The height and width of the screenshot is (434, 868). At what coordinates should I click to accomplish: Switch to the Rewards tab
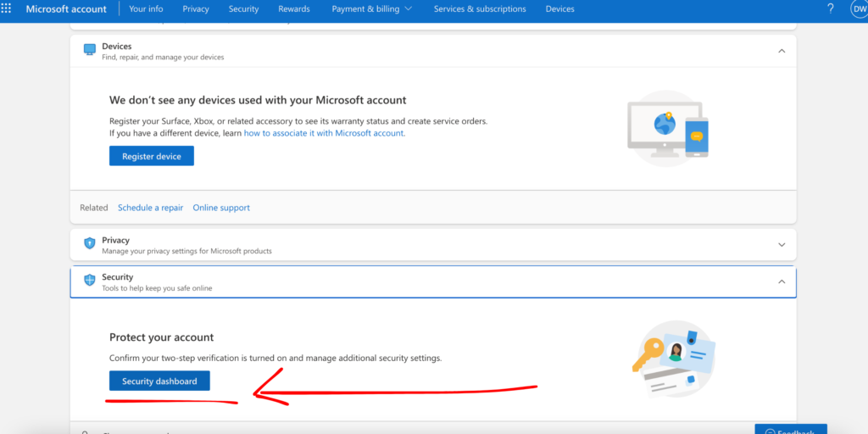(x=294, y=8)
